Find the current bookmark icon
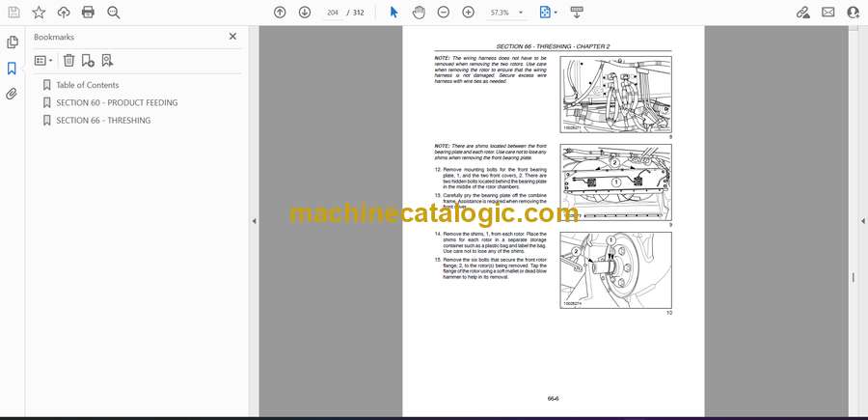Screen dimensions: 868x420 point(107,61)
